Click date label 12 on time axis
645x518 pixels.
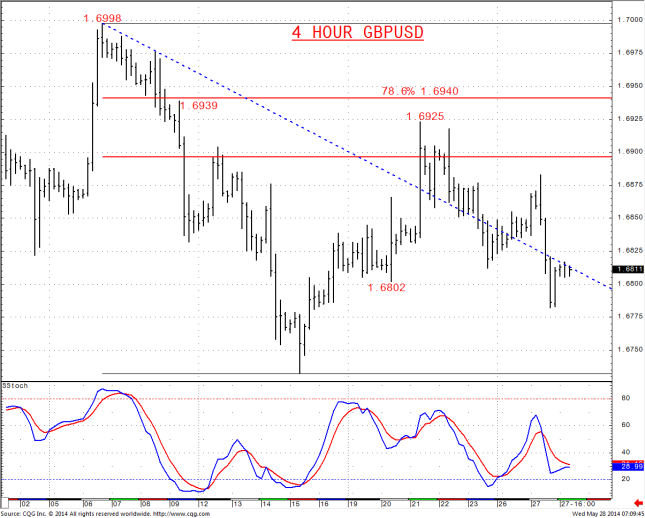point(204,504)
